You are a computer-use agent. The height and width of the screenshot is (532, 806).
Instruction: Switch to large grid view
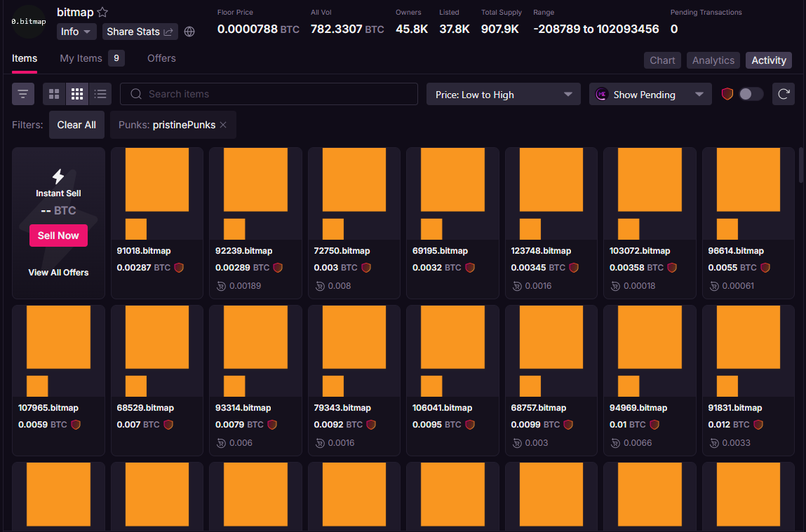[x=54, y=94]
